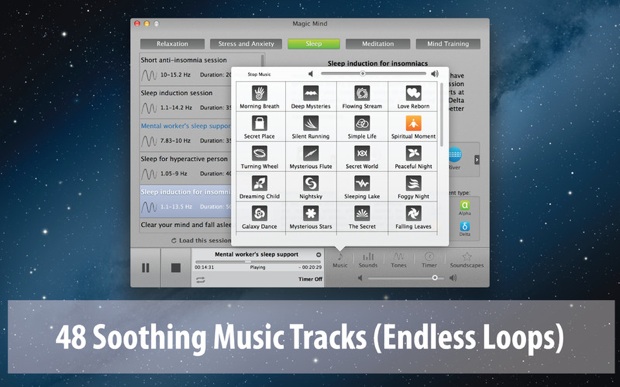Pause the playing session

click(146, 268)
